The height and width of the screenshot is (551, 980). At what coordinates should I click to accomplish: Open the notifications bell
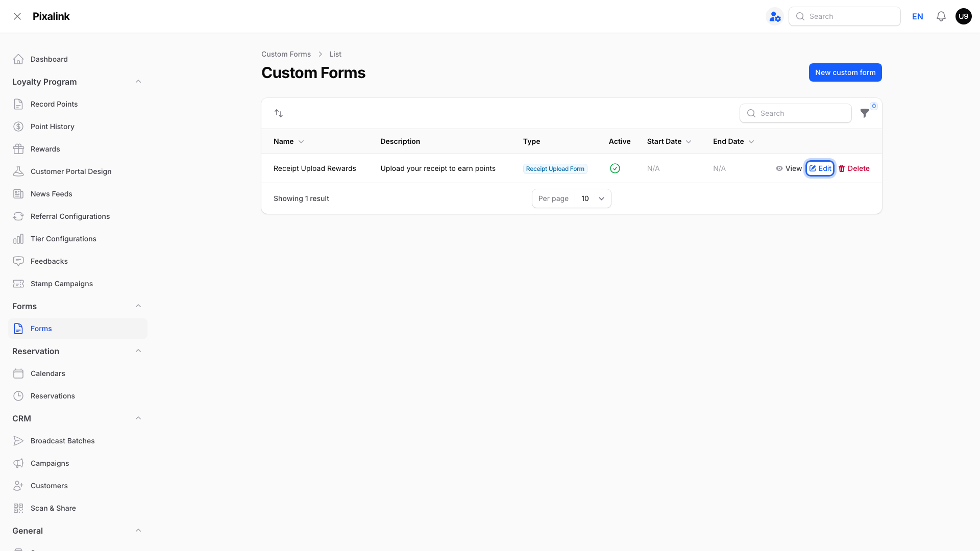(941, 16)
